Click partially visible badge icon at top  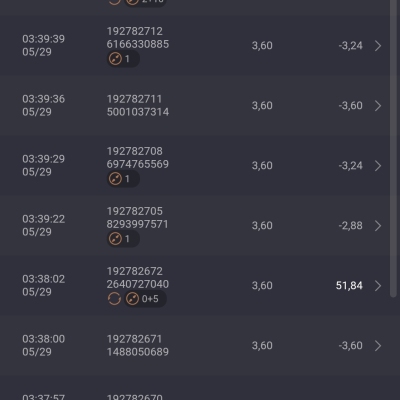click(132, 2)
